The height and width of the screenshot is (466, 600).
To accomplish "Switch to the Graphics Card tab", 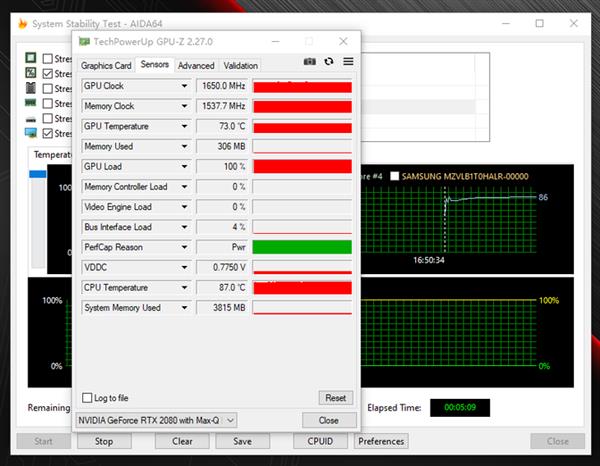I will coord(106,66).
